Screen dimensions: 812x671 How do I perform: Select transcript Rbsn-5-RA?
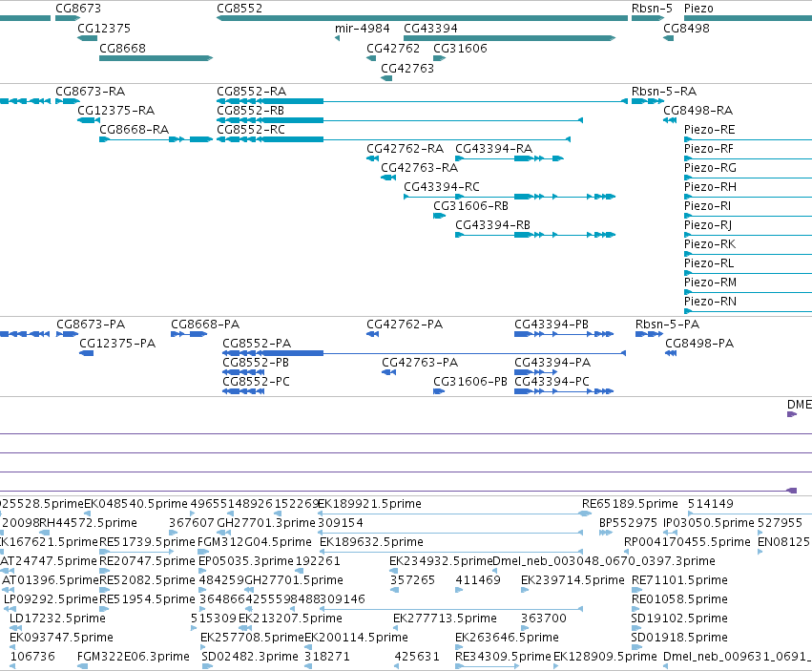(664, 92)
